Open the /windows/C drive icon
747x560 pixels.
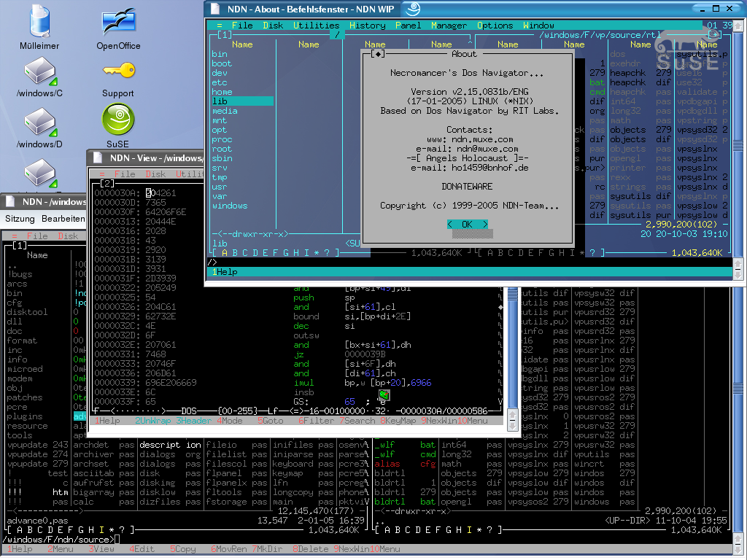click(39, 77)
